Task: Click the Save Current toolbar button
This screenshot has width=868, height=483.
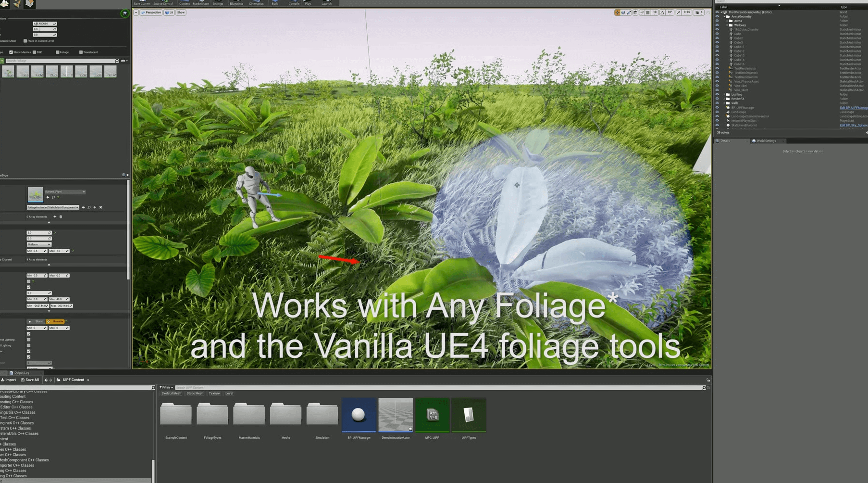Action: click(142, 3)
